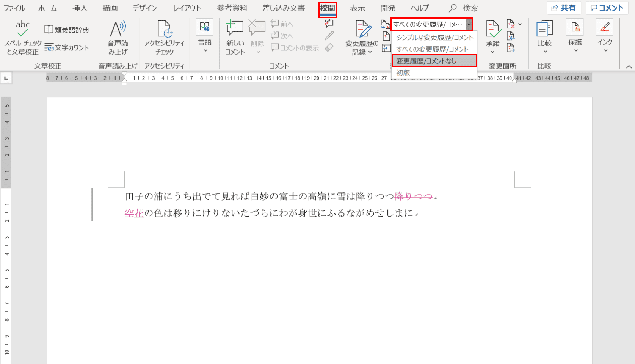Screen dimensions: 635x364
Task: Click the 共有 share button
Action: 564,8
